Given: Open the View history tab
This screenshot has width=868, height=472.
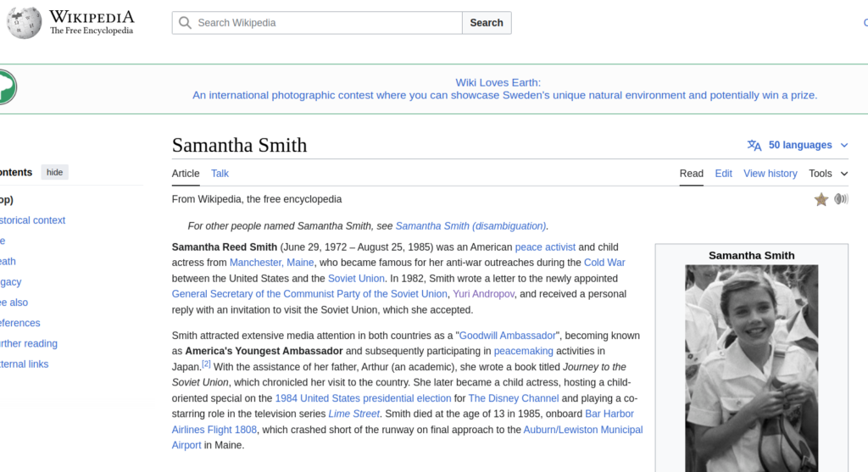Looking at the screenshot, I should click(x=770, y=174).
